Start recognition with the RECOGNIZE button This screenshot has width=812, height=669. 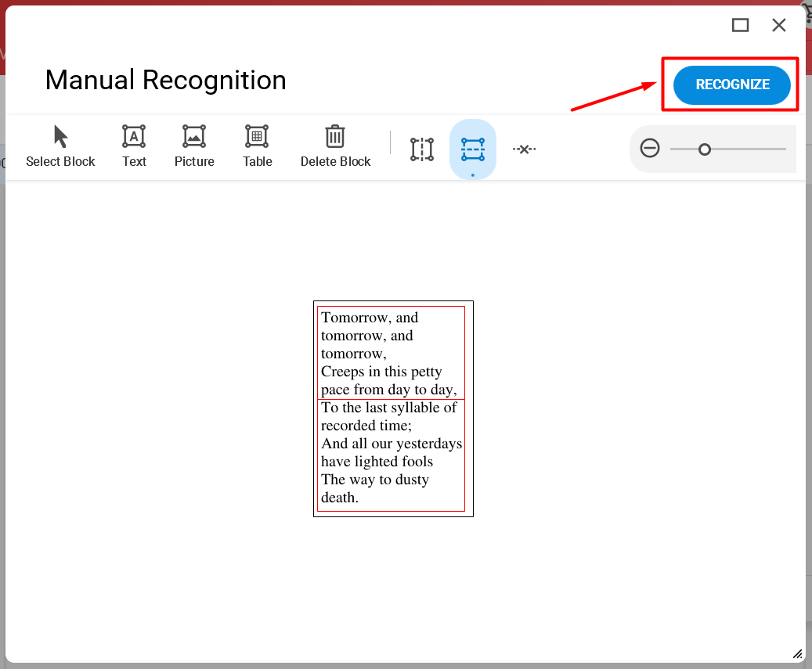731,85
